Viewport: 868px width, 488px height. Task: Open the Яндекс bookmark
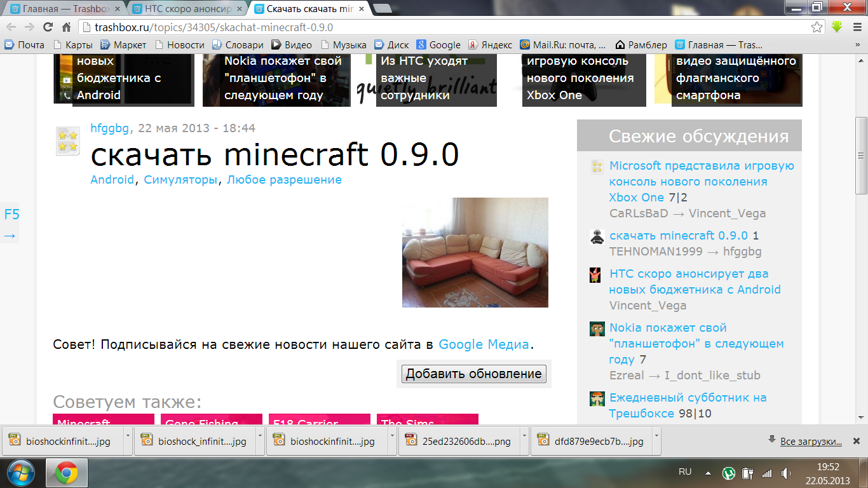tap(491, 45)
